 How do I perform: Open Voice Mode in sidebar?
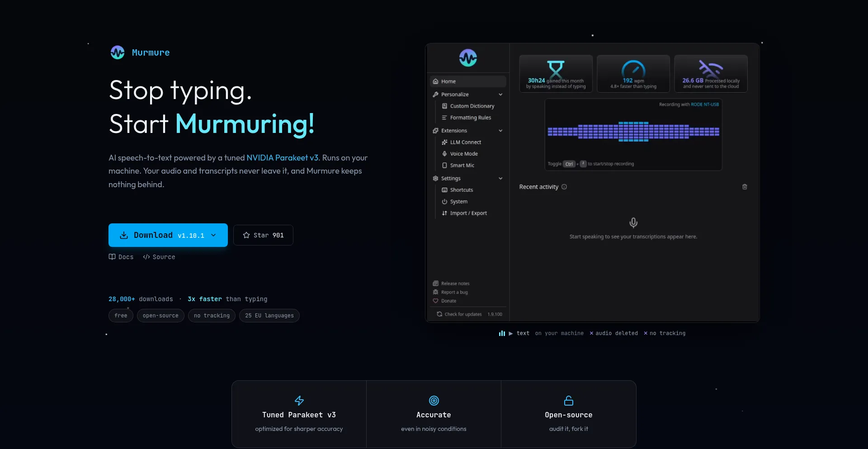click(464, 154)
